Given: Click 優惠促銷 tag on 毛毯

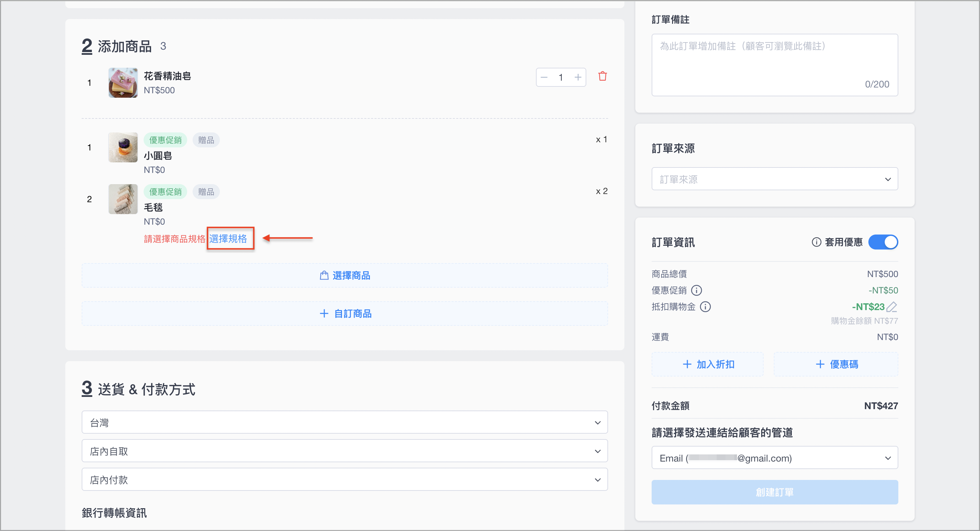Looking at the screenshot, I should point(165,192).
